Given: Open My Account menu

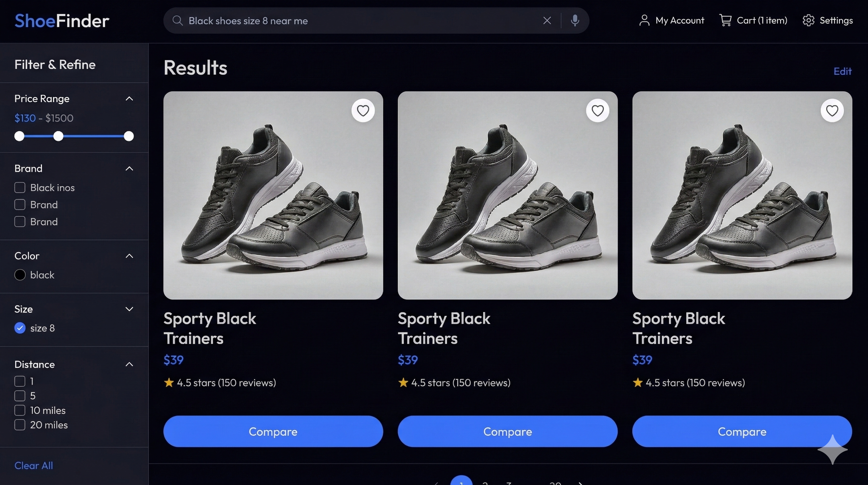Looking at the screenshot, I should tap(671, 20).
